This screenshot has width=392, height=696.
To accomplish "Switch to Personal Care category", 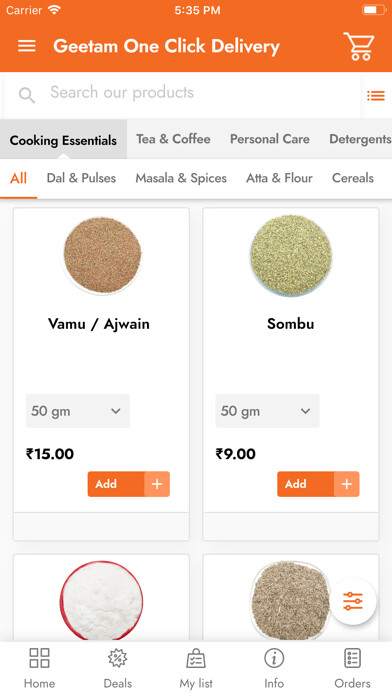I will (269, 139).
